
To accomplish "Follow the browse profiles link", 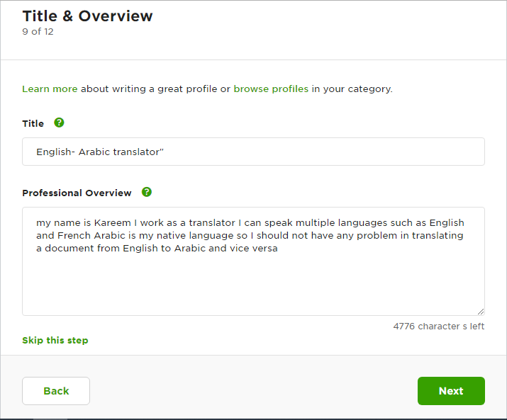I will (271, 89).
